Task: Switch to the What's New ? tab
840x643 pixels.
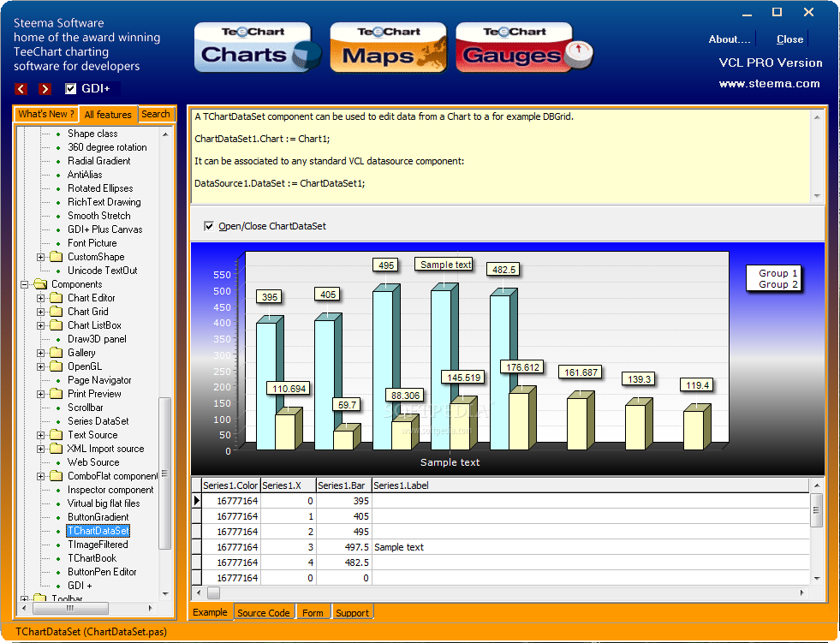Action: (46, 114)
